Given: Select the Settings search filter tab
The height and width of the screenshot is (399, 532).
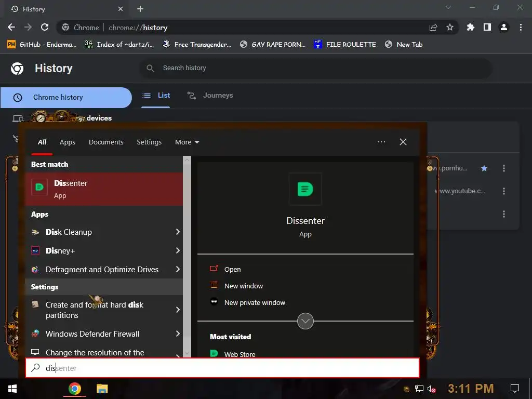Looking at the screenshot, I should tap(149, 142).
